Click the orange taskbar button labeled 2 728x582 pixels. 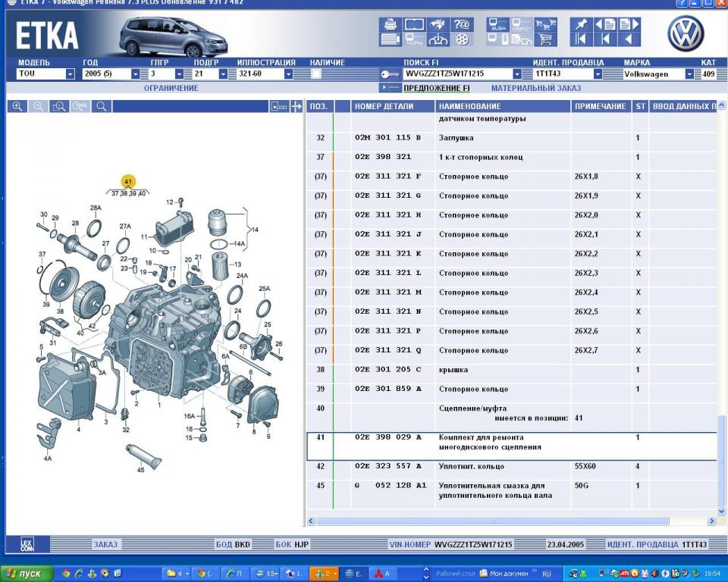[x=325, y=574]
